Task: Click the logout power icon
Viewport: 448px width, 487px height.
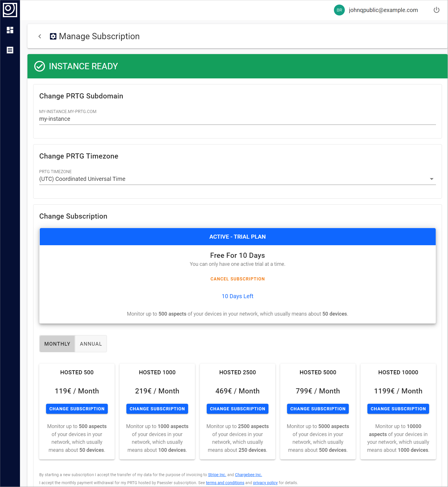Action: point(436,10)
